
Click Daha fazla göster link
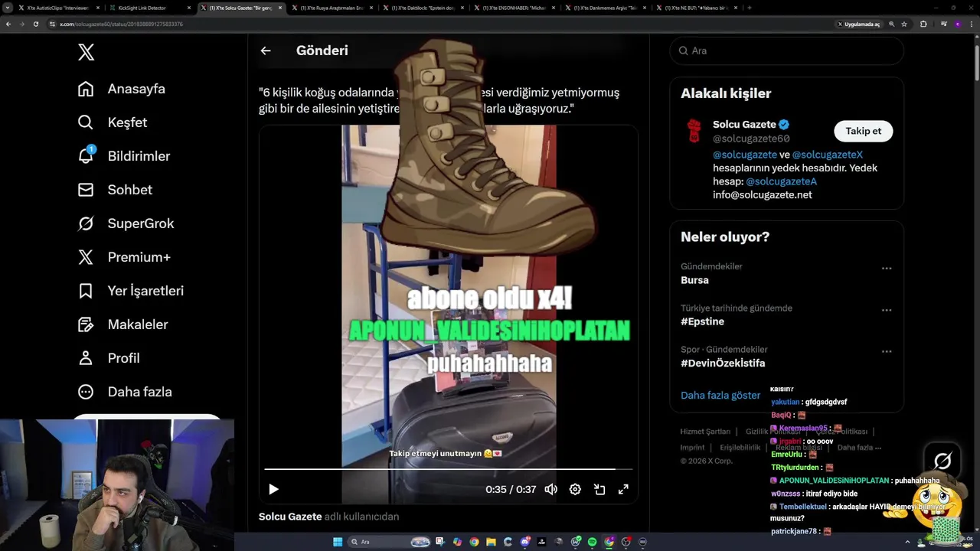[x=720, y=396]
